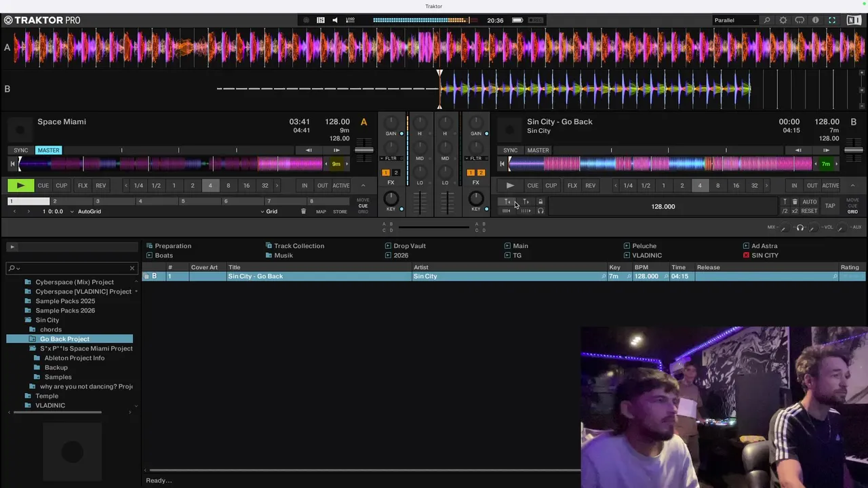Screen dimensions: 868x488
Task: Open the info icon in header
Action: (x=816, y=20)
